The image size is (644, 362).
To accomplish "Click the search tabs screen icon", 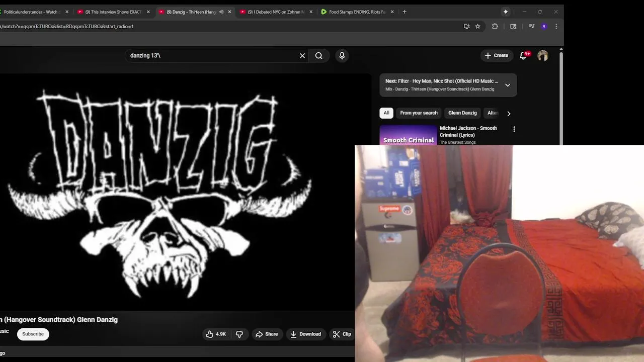I will pos(513,27).
